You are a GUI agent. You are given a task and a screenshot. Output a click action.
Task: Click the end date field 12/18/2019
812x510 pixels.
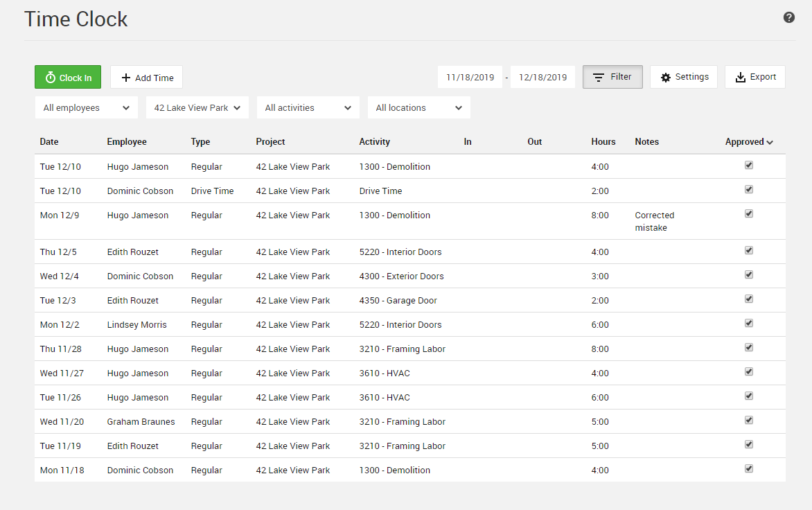pyautogui.click(x=542, y=78)
